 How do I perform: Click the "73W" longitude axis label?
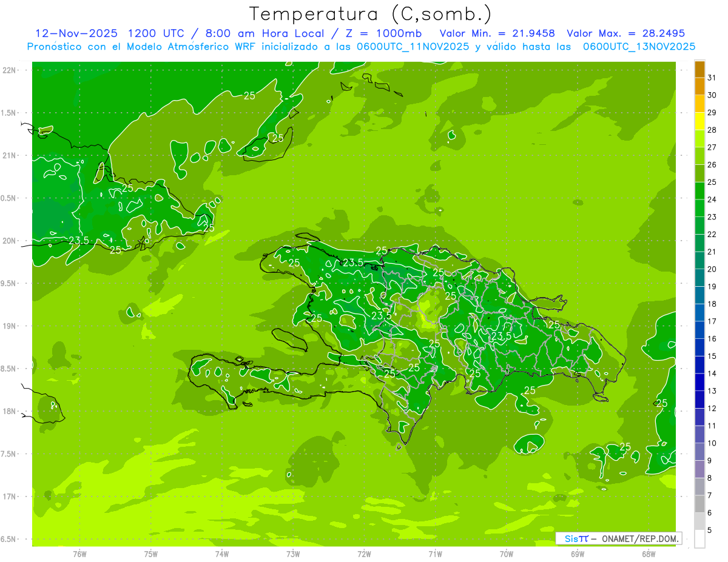tap(293, 554)
